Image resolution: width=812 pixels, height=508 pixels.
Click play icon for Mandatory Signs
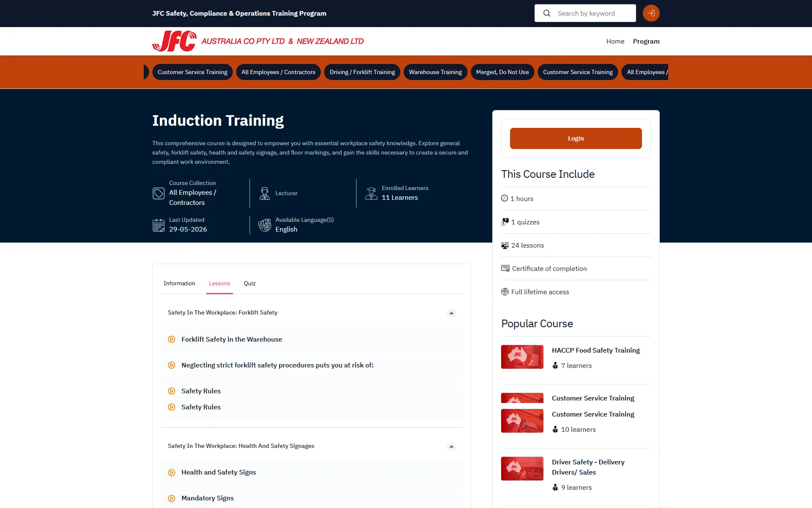coord(172,498)
